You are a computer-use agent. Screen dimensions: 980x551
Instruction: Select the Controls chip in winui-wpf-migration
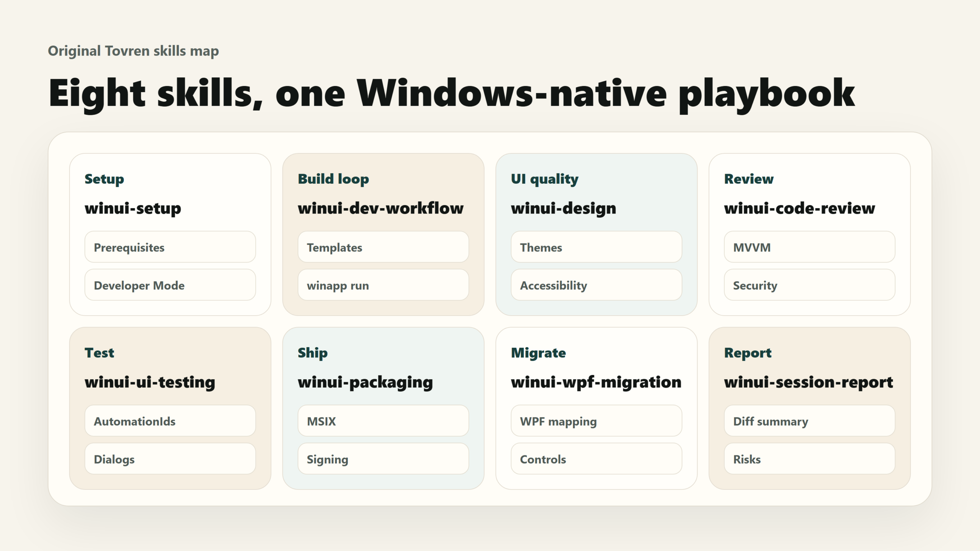pyautogui.click(x=596, y=459)
